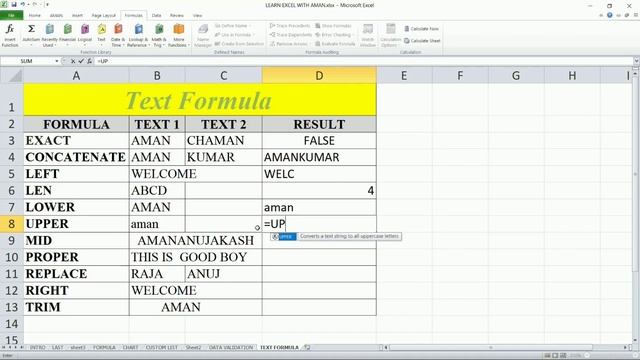Switch to the Home tab
This screenshot has width=640, height=360.
click(x=35, y=15)
